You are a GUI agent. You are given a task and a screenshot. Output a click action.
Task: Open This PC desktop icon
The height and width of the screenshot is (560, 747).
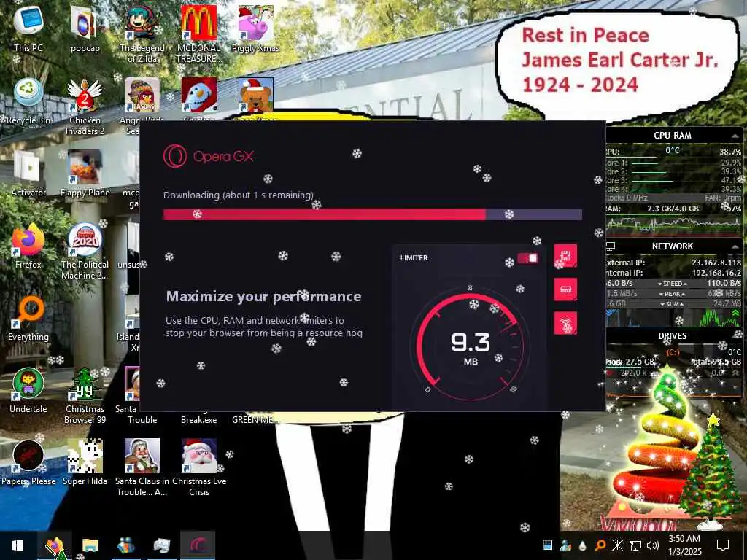(28, 29)
